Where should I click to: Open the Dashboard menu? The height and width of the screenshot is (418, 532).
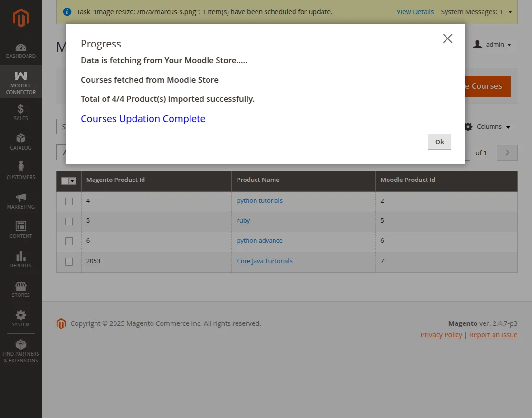point(21,50)
